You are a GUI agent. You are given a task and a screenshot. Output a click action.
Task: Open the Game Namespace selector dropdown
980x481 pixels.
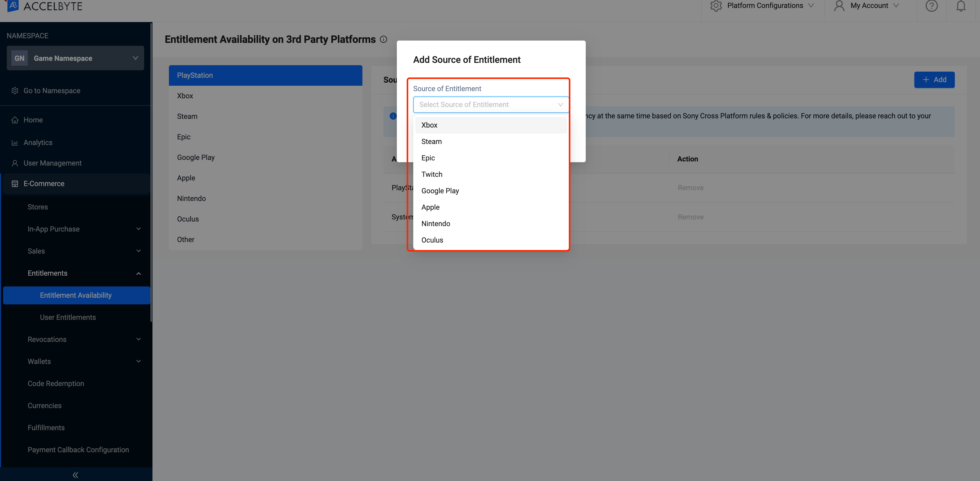click(75, 58)
